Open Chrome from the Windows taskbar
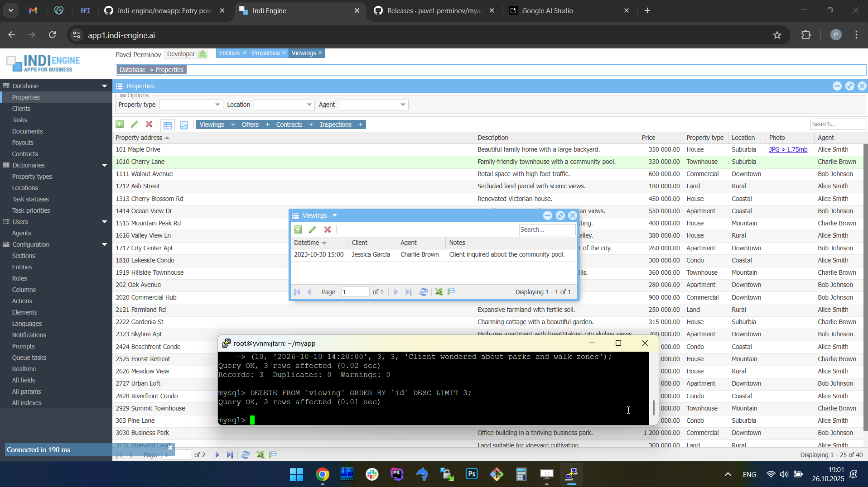 [323, 474]
